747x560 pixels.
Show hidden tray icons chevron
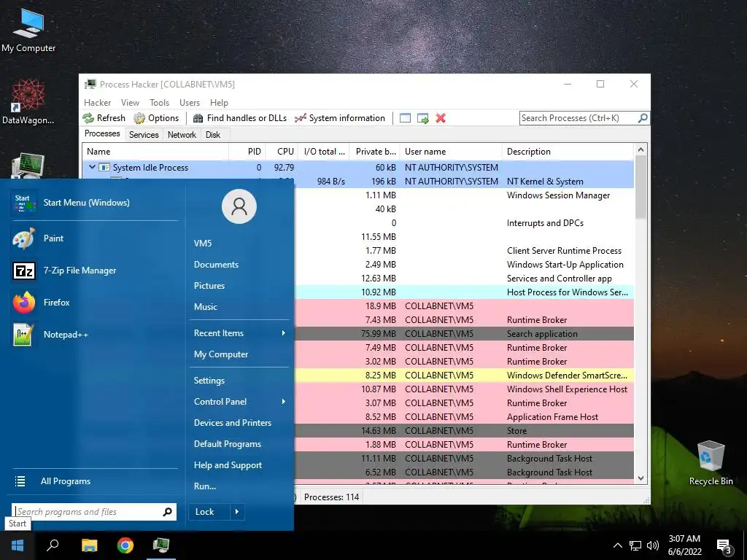click(x=617, y=545)
